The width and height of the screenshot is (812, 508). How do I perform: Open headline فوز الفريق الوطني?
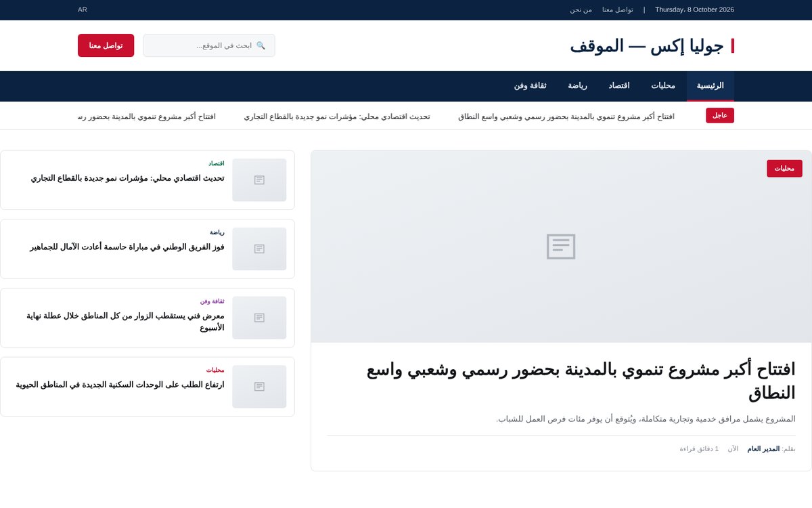127,247
